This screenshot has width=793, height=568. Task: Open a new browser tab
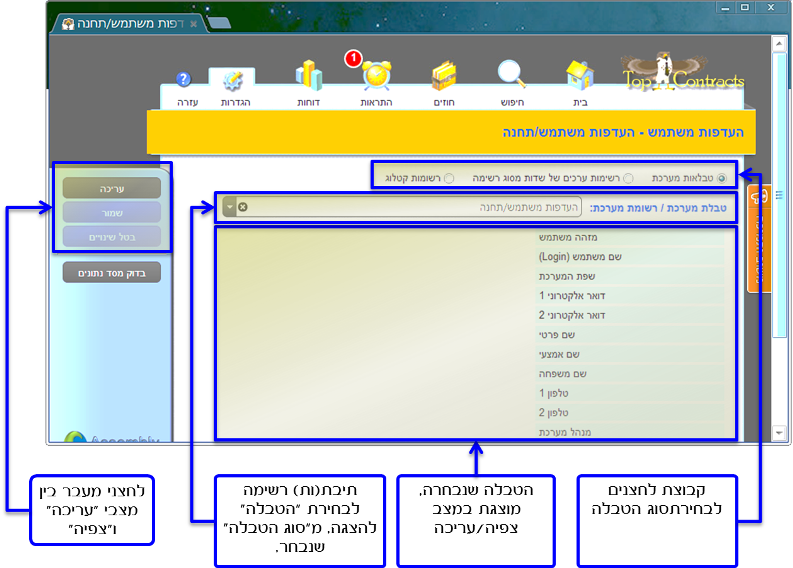click(x=218, y=23)
